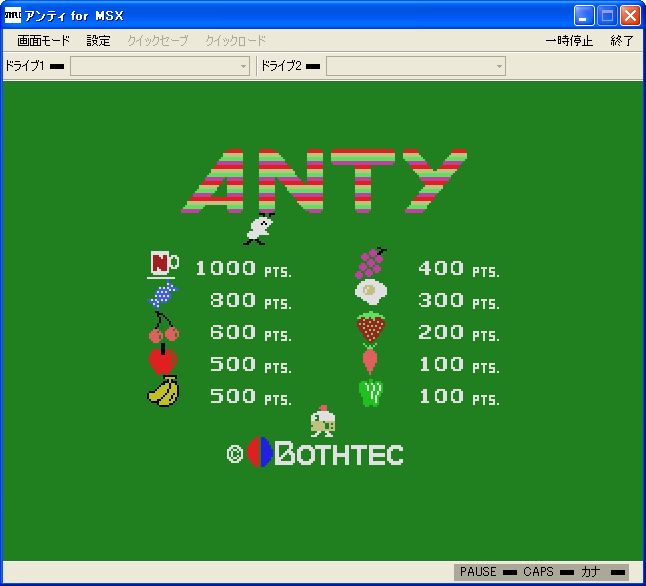Click the 1000 PTS. score text
The width and height of the screenshot is (646, 586).
243,269
